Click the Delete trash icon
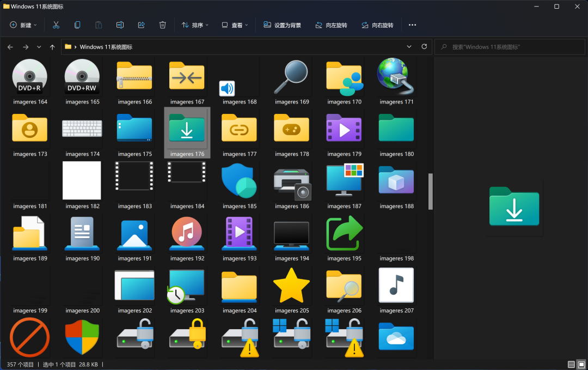 point(162,25)
